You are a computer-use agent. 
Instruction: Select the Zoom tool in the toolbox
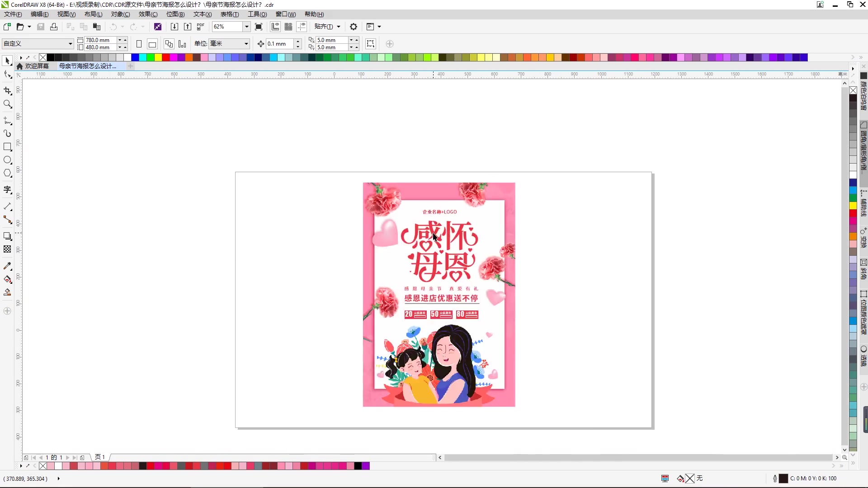pos(7,104)
